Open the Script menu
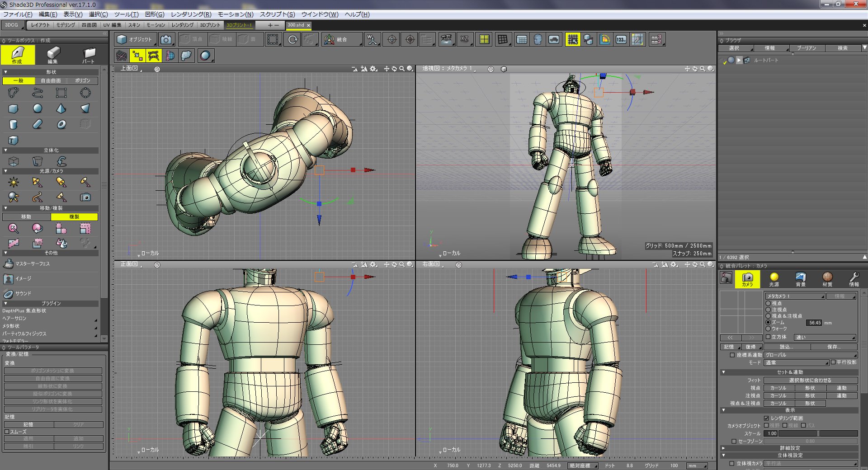Viewport: 868px width, 470px height. (x=277, y=14)
